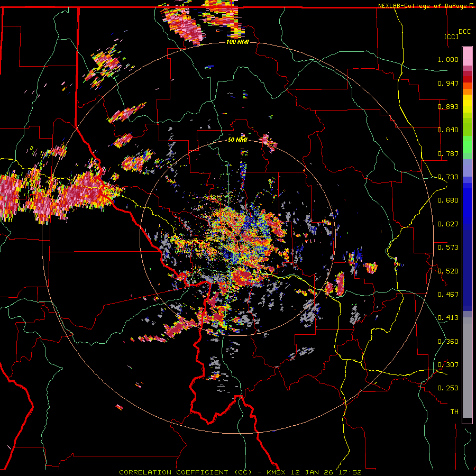Viewport: 476px width, 476px height.
Task: Click the 0.733 legend value
Action: (x=448, y=177)
